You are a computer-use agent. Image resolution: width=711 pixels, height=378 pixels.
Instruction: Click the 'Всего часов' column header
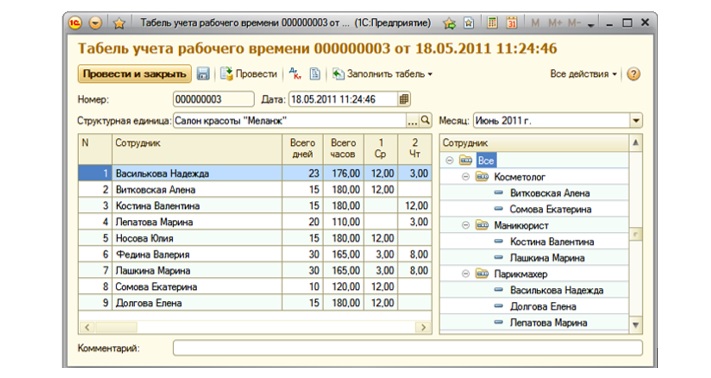pyautogui.click(x=343, y=149)
